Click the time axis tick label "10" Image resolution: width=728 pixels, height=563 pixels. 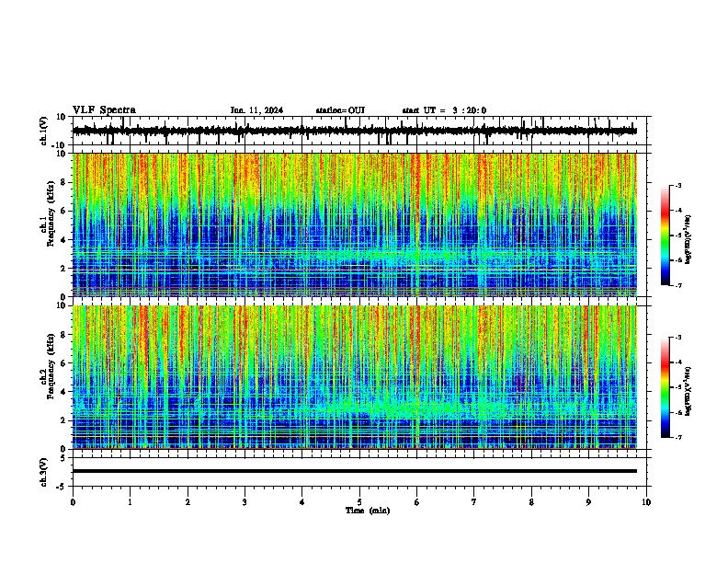click(646, 502)
